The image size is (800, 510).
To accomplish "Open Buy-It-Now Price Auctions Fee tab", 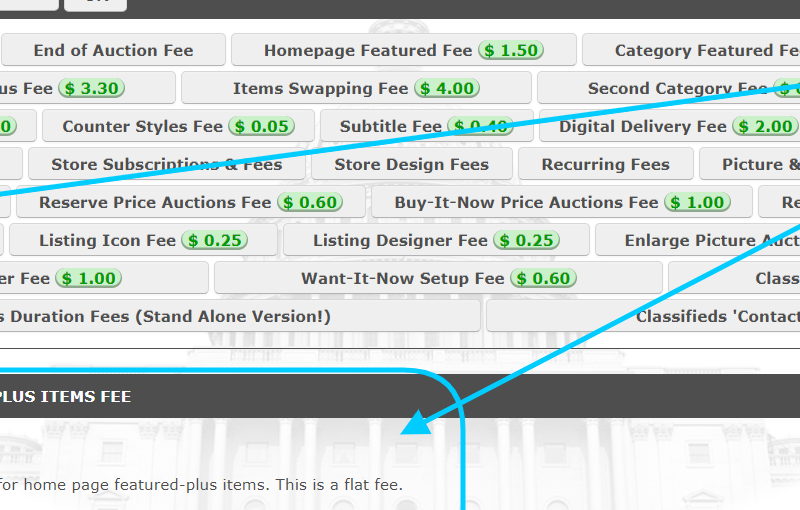I will (x=562, y=202).
